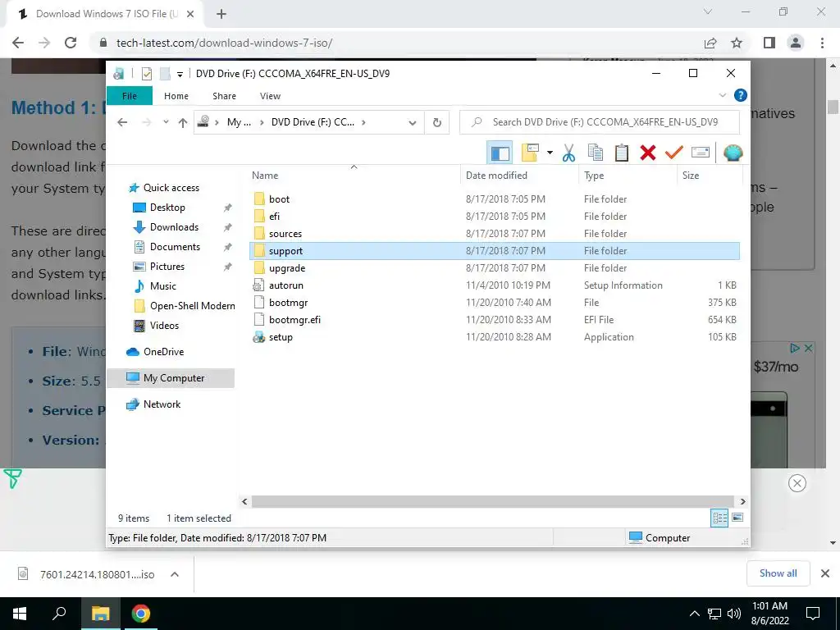Refresh the Explorer folder view

[437, 123]
